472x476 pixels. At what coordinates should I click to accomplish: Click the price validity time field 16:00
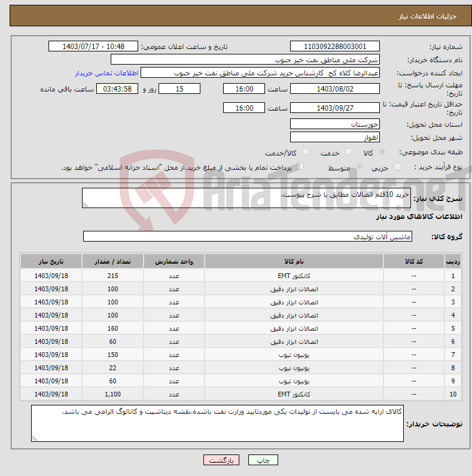pos(244,108)
